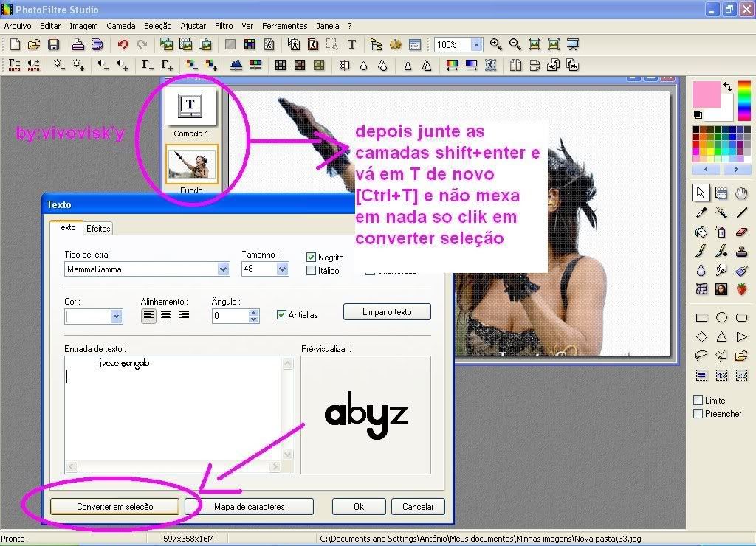Click the Converter em seleção button

114,507
